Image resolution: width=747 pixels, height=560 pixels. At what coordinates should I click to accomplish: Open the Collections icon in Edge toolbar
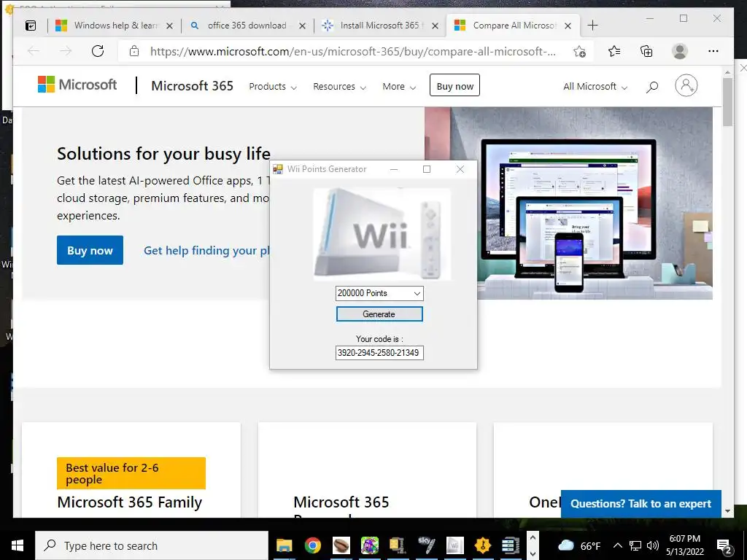tap(646, 51)
